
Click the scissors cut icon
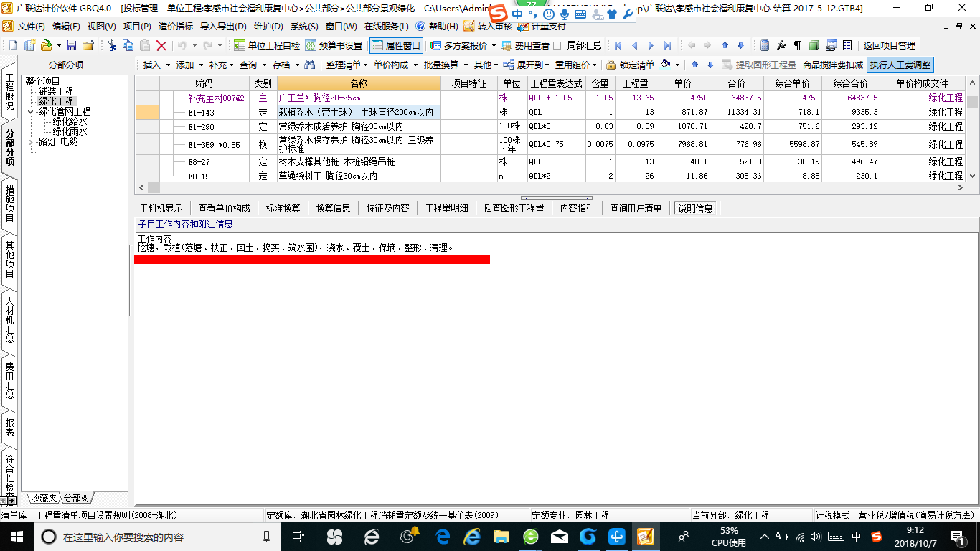point(112,45)
